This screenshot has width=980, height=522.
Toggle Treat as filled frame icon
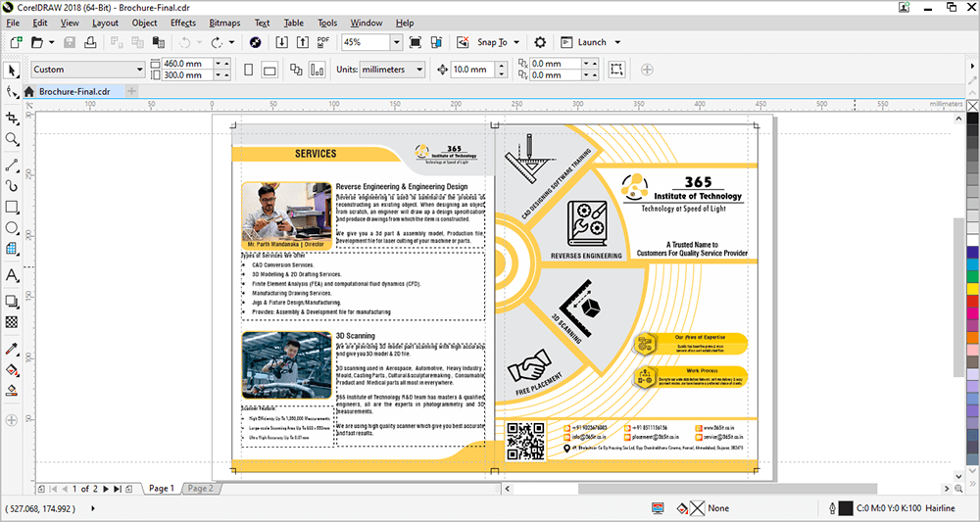pos(616,70)
